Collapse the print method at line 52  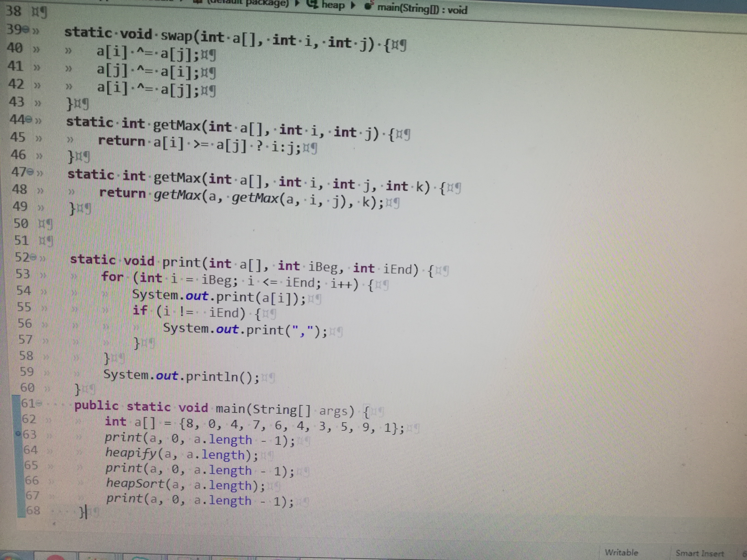(x=33, y=257)
